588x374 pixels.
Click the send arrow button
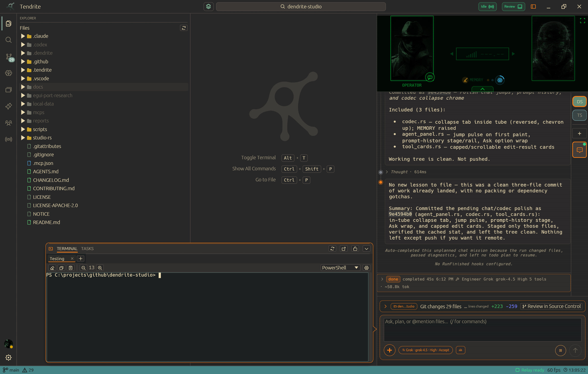(x=575, y=350)
